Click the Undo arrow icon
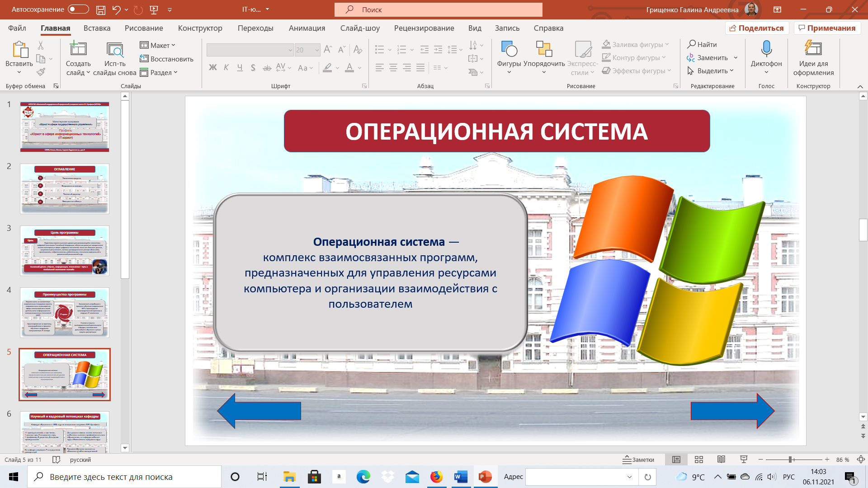 coord(116,9)
